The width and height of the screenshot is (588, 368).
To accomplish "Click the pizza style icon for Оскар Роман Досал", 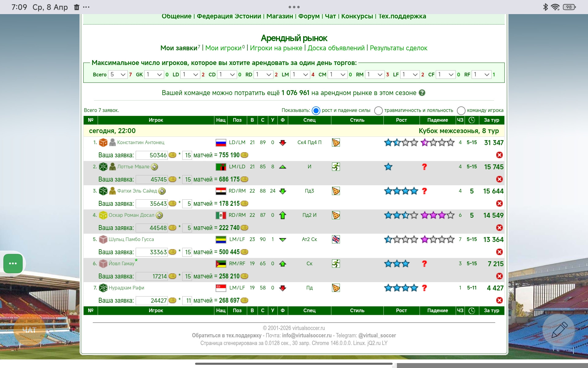I will coord(336,215).
